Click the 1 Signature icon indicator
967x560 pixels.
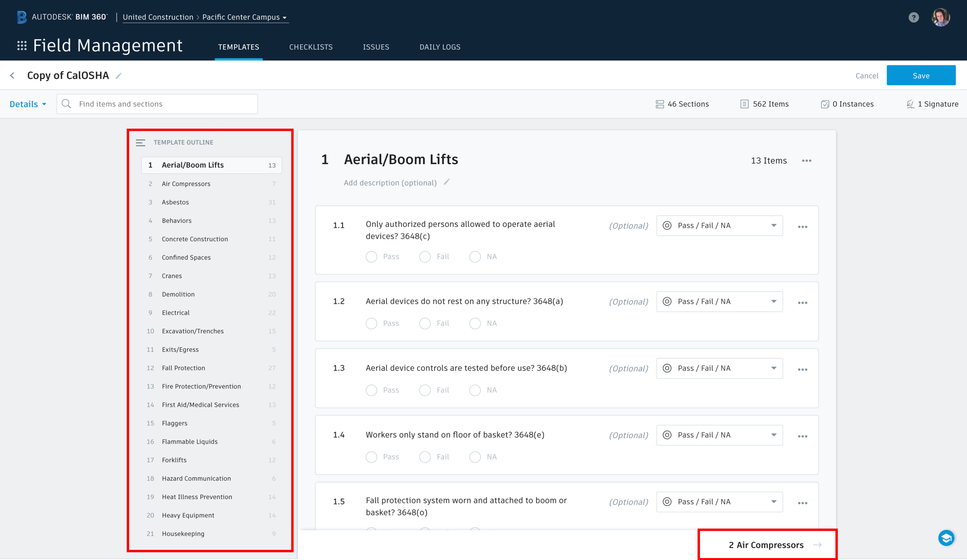tap(911, 104)
